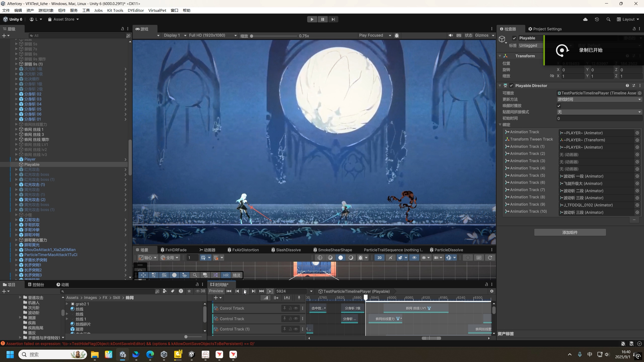
Task: Open the Kit Tools menu
Action: pyautogui.click(x=115, y=10)
